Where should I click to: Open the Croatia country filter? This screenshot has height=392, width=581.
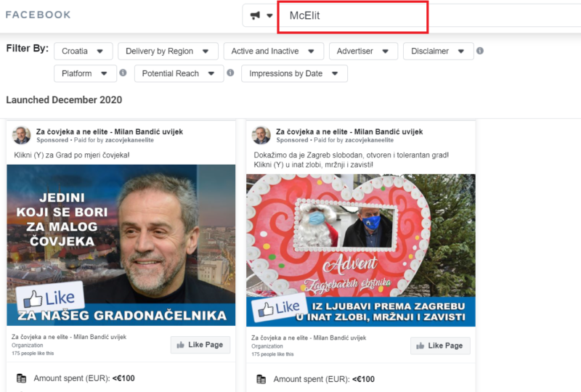coord(83,51)
